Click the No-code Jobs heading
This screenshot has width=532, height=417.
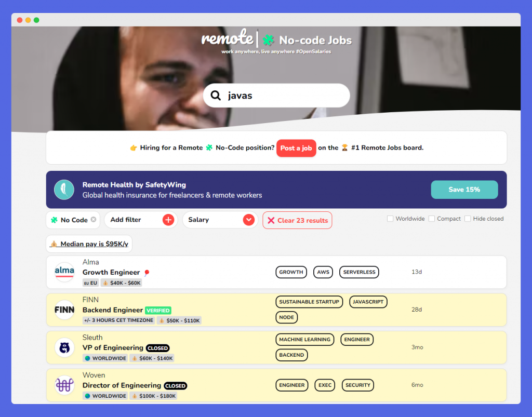[315, 41]
